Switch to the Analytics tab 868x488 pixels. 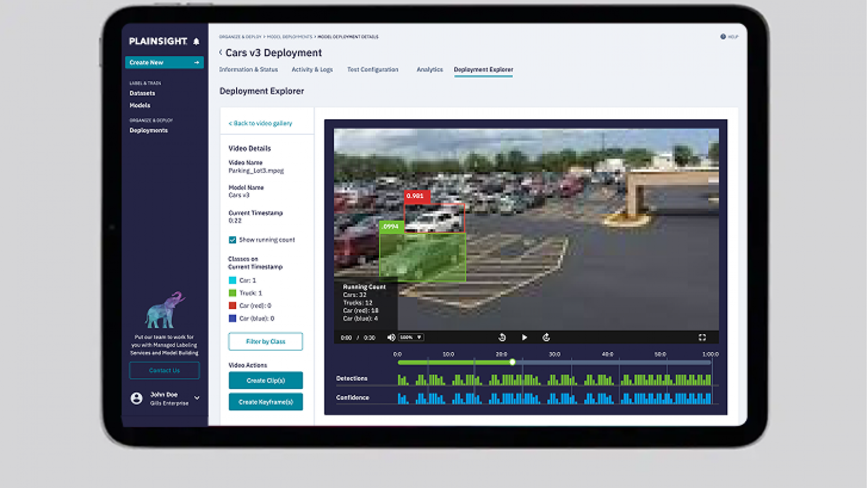pos(429,69)
